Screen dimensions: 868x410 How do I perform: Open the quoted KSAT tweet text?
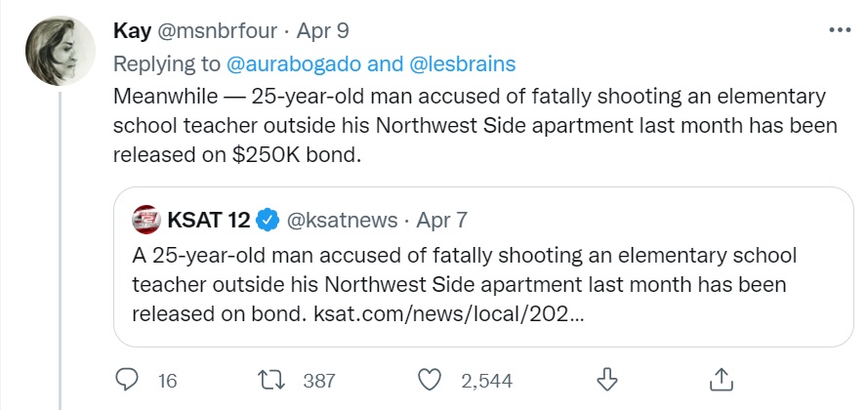coord(464,284)
